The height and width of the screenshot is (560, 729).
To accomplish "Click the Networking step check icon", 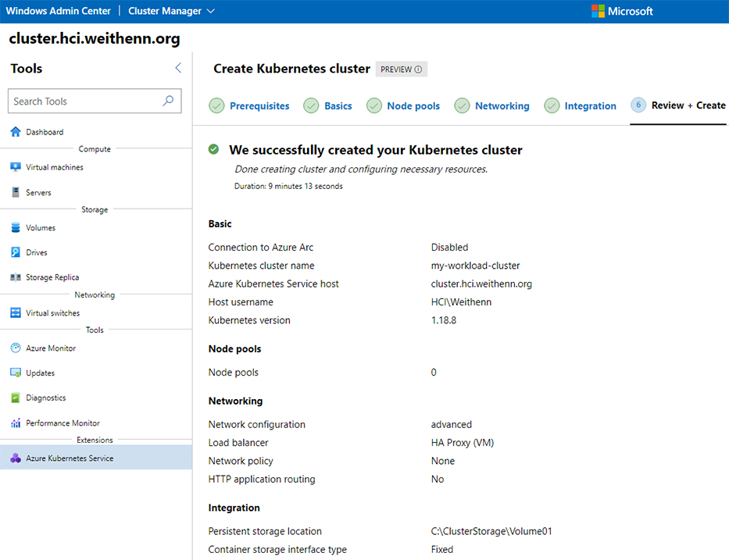I will pyautogui.click(x=462, y=106).
